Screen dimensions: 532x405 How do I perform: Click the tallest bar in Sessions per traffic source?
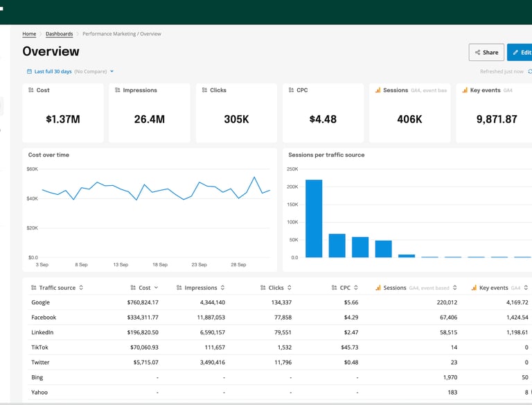click(314, 218)
